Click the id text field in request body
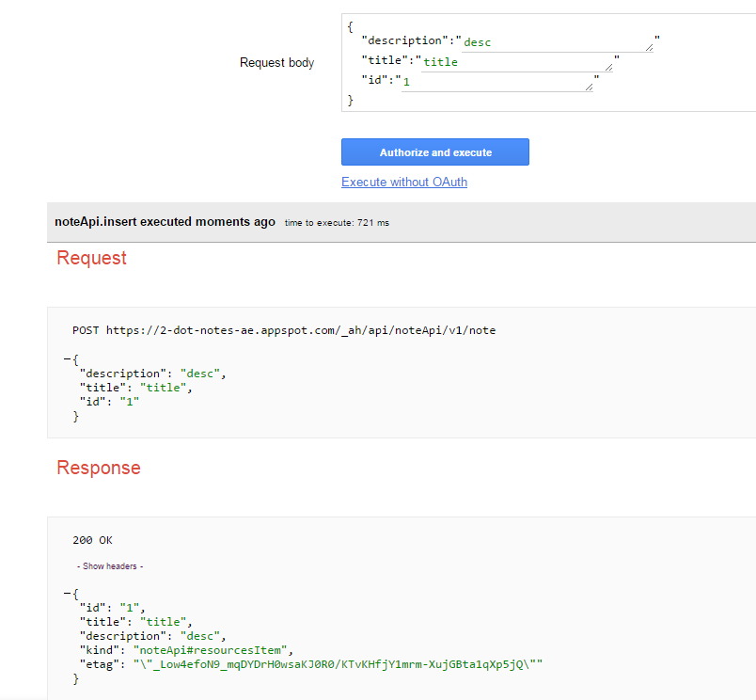756x700 pixels. click(x=495, y=83)
